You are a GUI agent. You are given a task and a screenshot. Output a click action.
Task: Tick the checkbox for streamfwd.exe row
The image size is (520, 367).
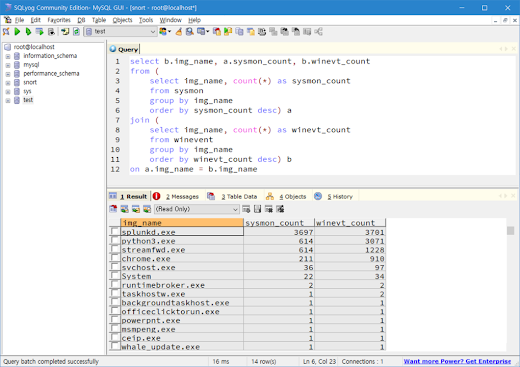click(x=115, y=249)
